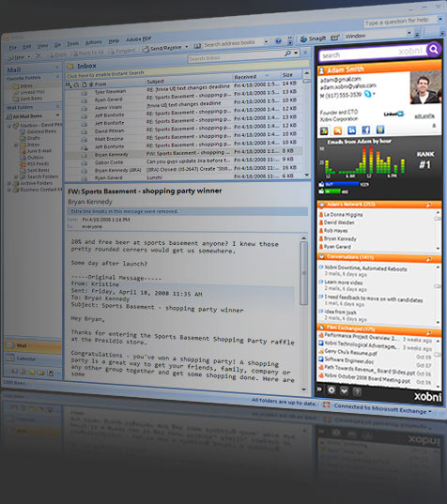The width and height of the screenshot is (447, 504).
Task: Click the 'edit profile' link in the Xobni panel
Action: [x=424, y=116]
